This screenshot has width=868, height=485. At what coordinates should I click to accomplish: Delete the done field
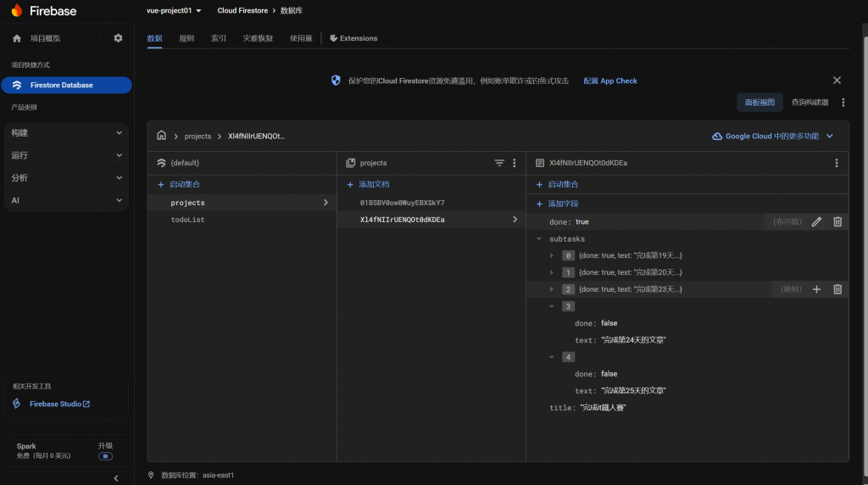[x=837, y=222]
